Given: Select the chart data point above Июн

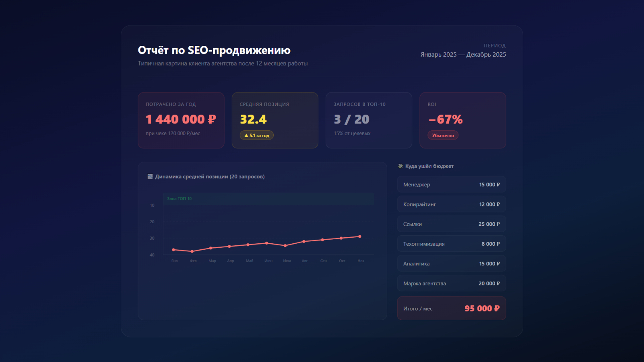Looking at the screenshot, I should coord(266,243).
